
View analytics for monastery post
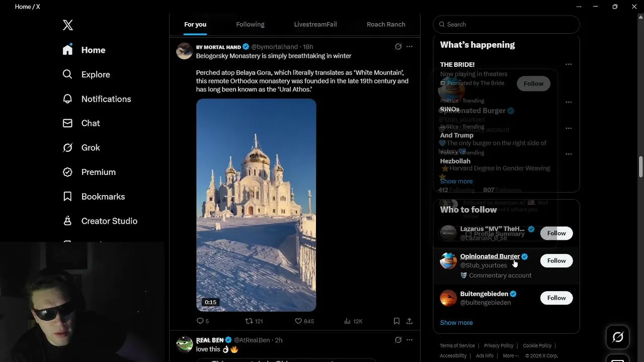click(347, 321)
